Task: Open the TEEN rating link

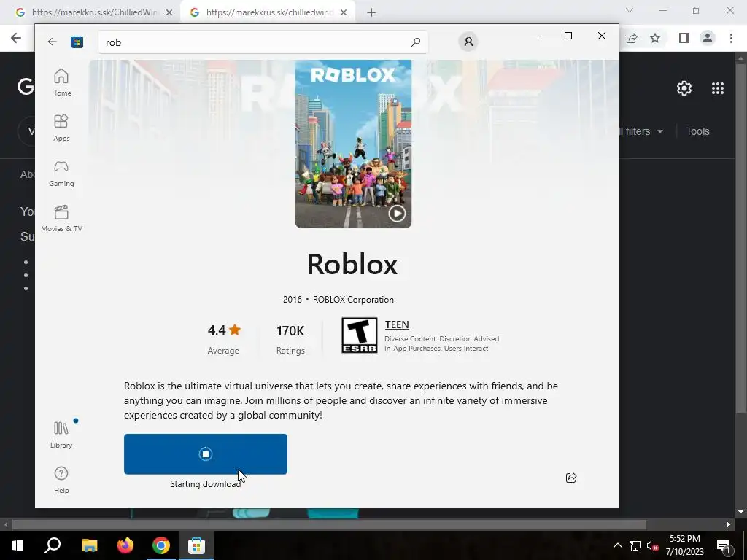Action: [x=397, y=324]
